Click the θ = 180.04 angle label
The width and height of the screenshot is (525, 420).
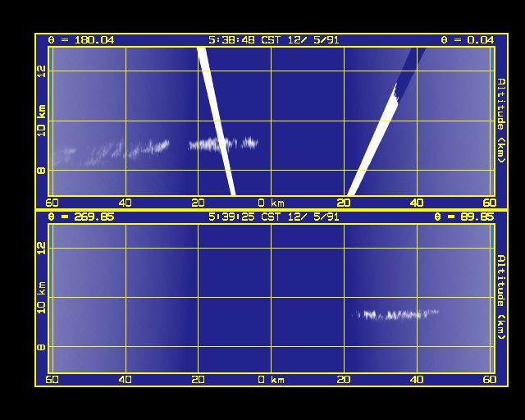click(x=81, y=40)
